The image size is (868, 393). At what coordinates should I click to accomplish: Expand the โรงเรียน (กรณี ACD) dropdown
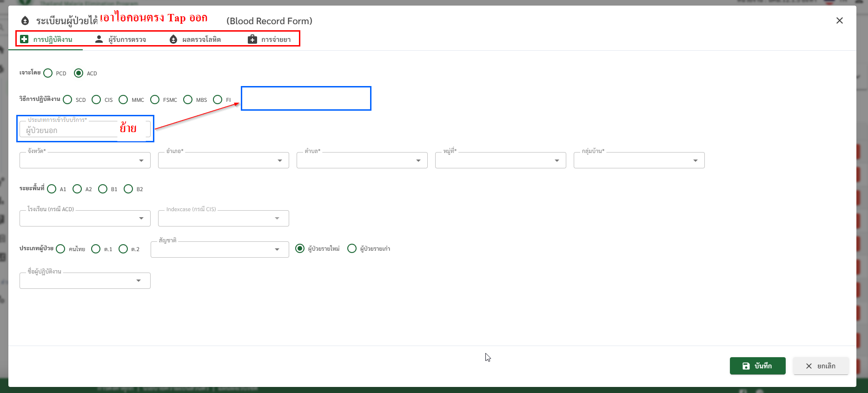(85, 219)
